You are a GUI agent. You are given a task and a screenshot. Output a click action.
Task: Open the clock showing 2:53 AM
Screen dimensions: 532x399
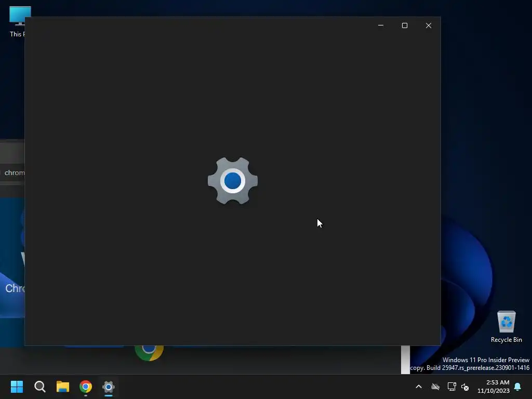[x=494, y=387]
